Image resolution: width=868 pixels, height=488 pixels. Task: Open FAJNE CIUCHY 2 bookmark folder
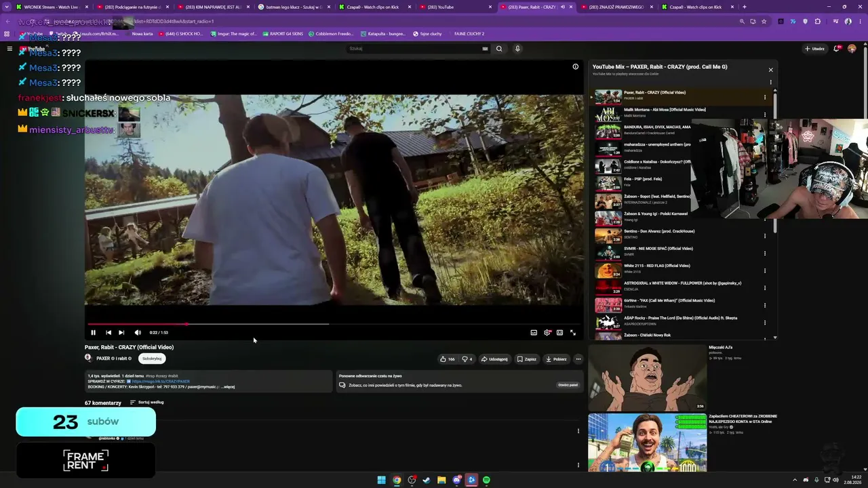point(469,34)
